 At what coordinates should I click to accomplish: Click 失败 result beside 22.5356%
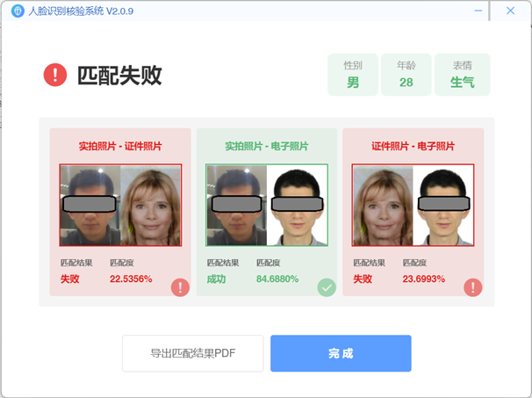coord(70,279)
